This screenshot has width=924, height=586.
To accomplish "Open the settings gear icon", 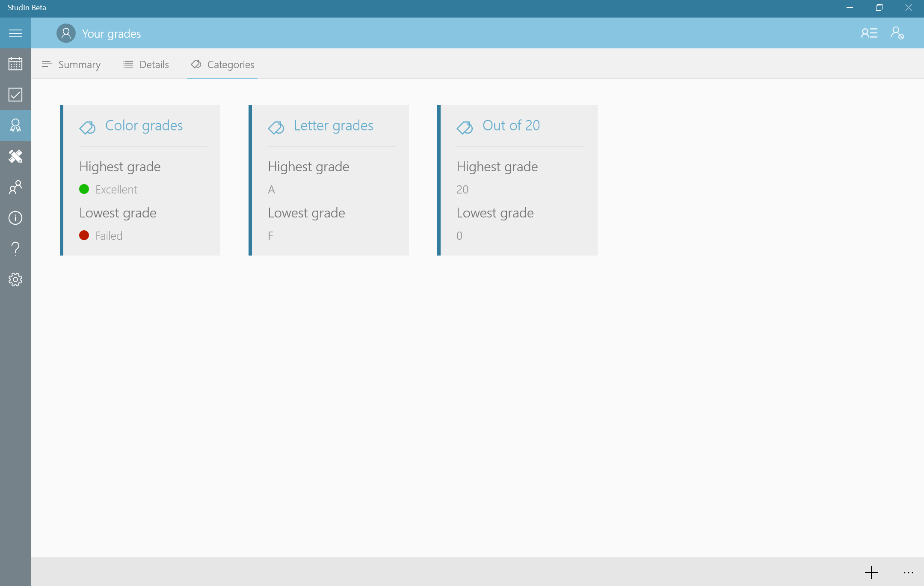I will click(x=15, y=280).
